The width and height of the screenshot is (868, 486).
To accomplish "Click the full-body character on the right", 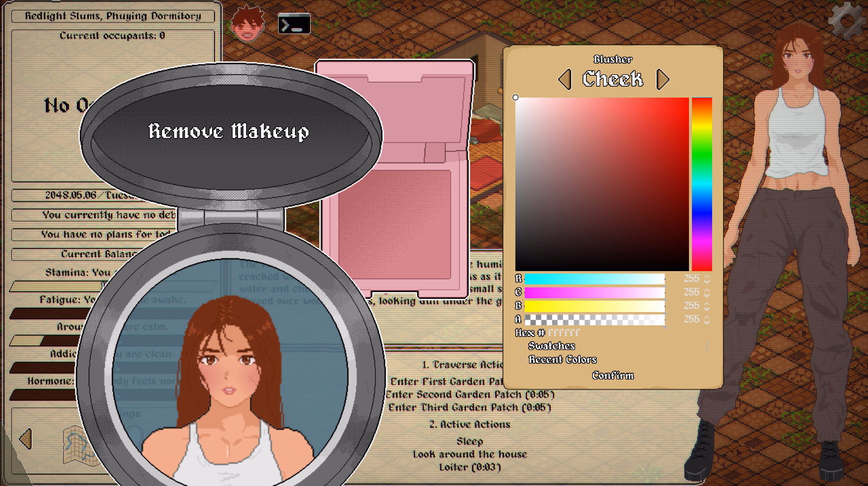I will point(783,251).
